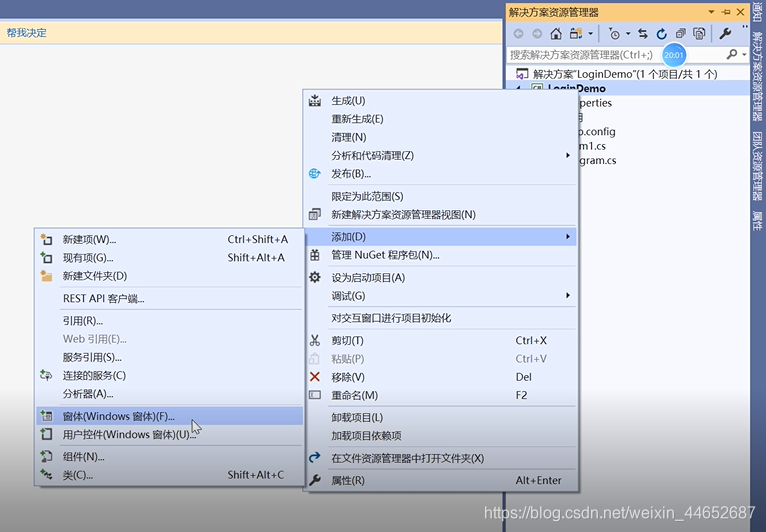This screenshot has height=532, width=766.
Task: Choose 对交互窗口进行项目初始化
Action: point(440,318)
